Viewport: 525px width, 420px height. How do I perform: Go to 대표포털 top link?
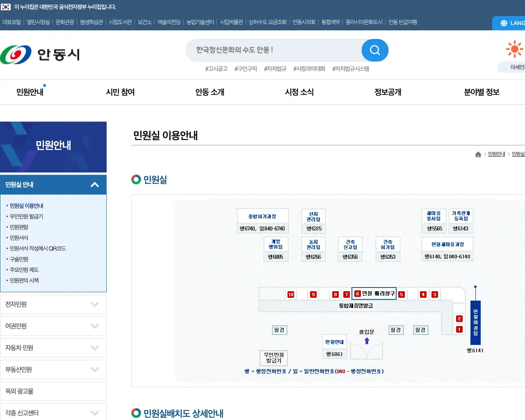(x=11, y=22)
